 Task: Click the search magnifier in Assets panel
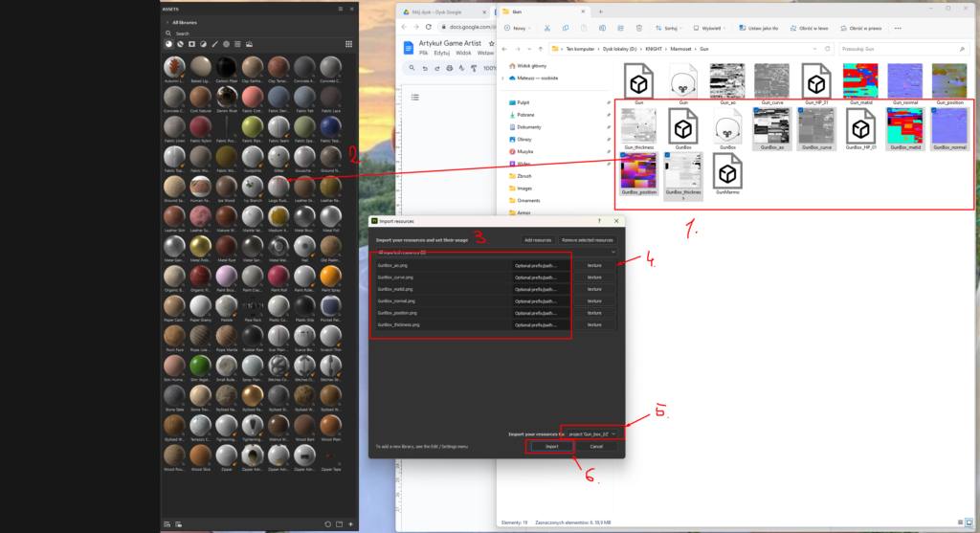point(168,33)
